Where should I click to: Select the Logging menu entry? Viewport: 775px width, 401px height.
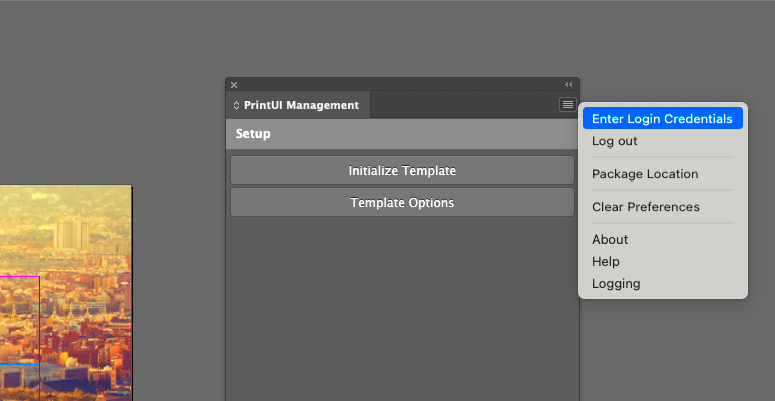tap(662, 284)
